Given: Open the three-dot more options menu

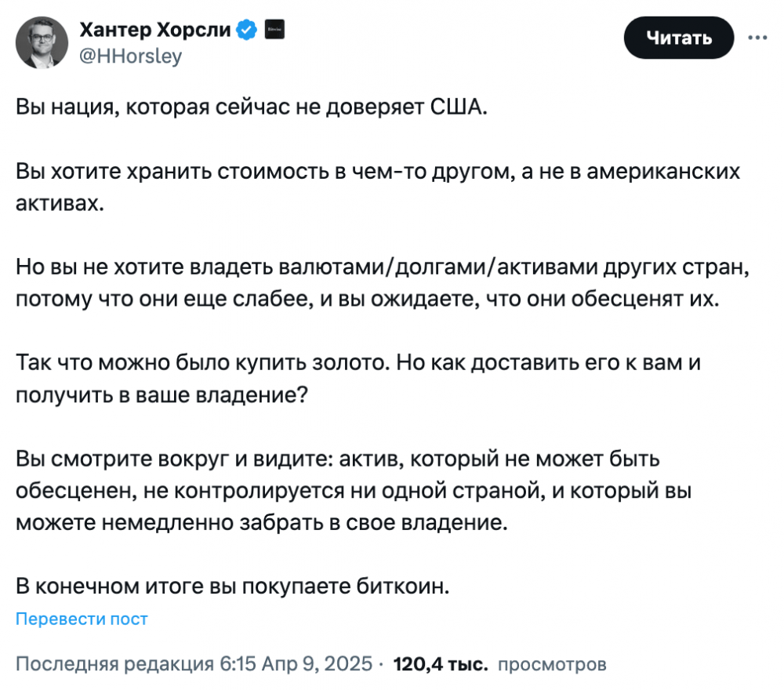Looking at the screenshot, I should [758, 37].
